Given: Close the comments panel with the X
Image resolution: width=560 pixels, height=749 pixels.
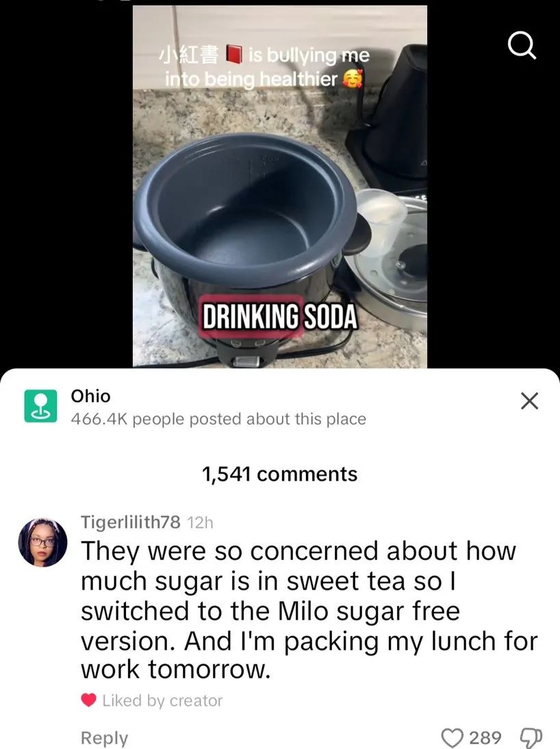Looking at the screenshot, I should [x=529, y=401].
